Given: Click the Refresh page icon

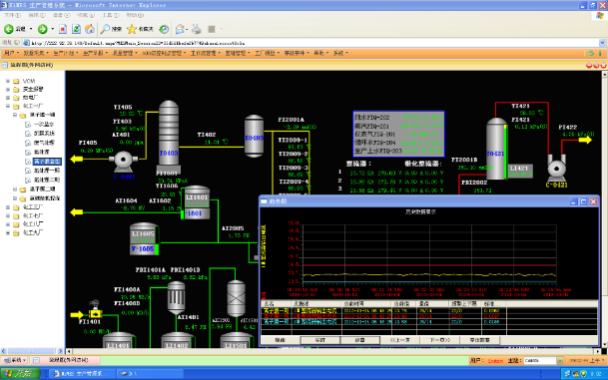Looking at the screenshot, I should point(76,29).
